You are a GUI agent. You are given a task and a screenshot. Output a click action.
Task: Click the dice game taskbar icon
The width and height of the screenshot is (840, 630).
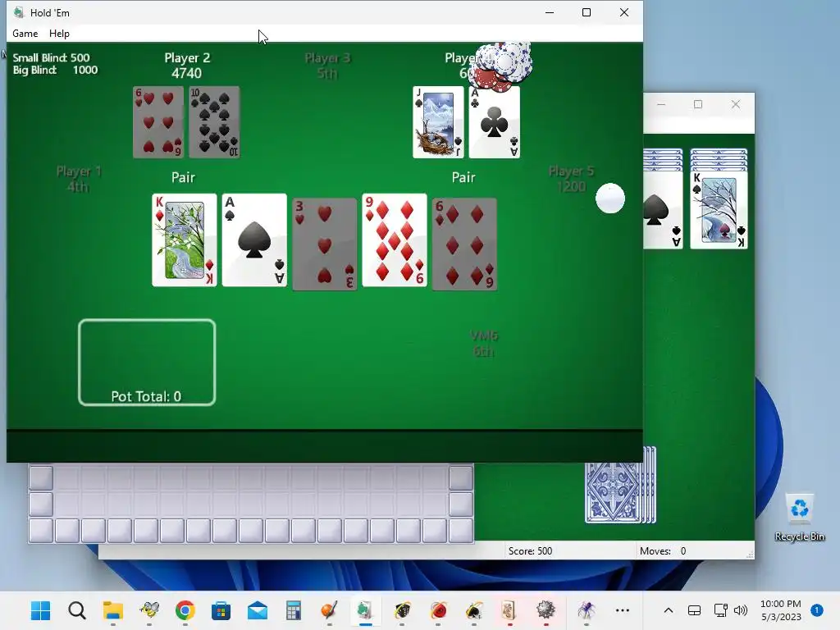[x=402, y=610]
